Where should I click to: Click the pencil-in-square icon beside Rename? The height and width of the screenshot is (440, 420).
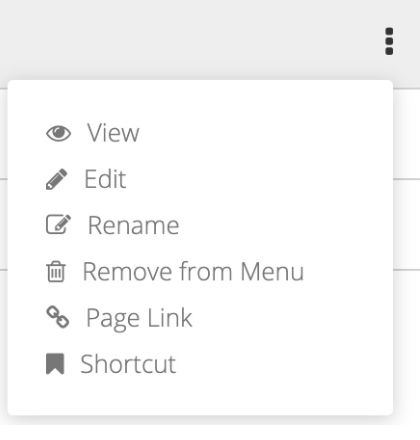click(58, 224)
